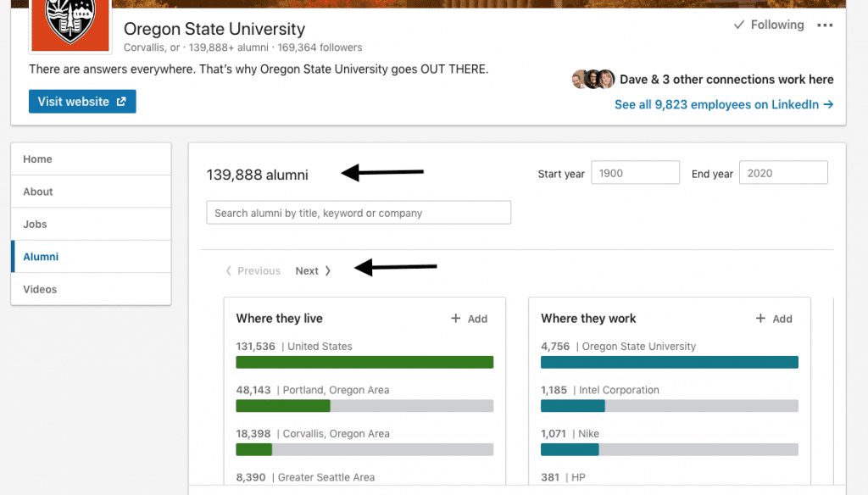Open the Home tab in sidebar
Screen dimensions: 868x495
(x=91, y=159)
